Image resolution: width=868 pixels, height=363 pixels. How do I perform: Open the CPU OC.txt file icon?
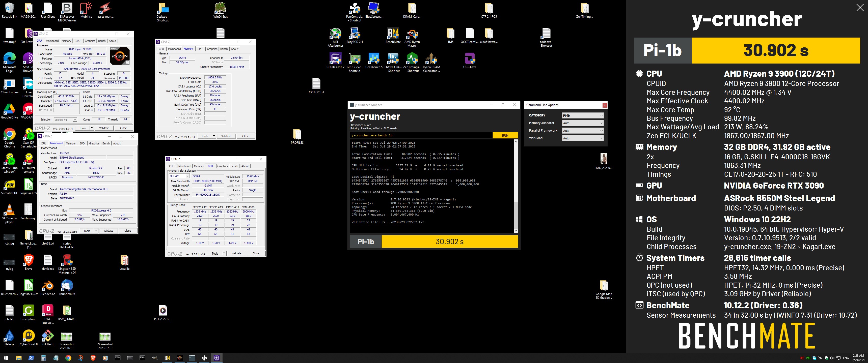[x=316, y=86]
